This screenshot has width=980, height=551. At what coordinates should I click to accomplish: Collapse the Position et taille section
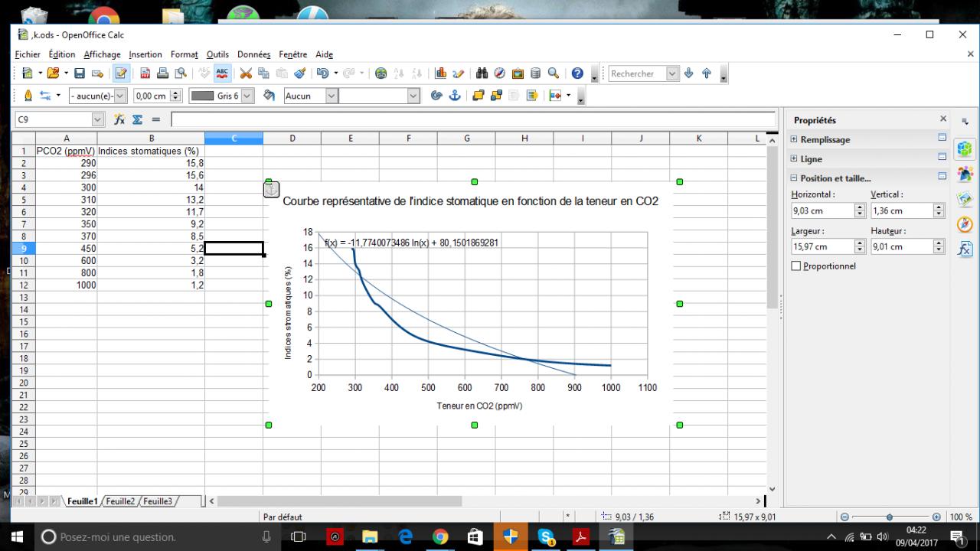[794, 178]
